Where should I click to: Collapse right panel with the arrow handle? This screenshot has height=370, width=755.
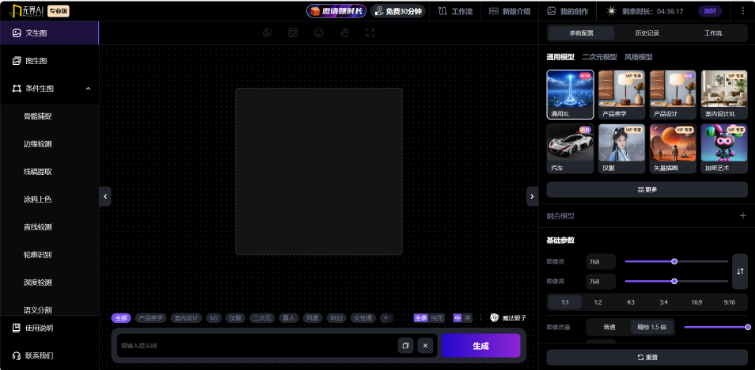(x=532, y=196)
